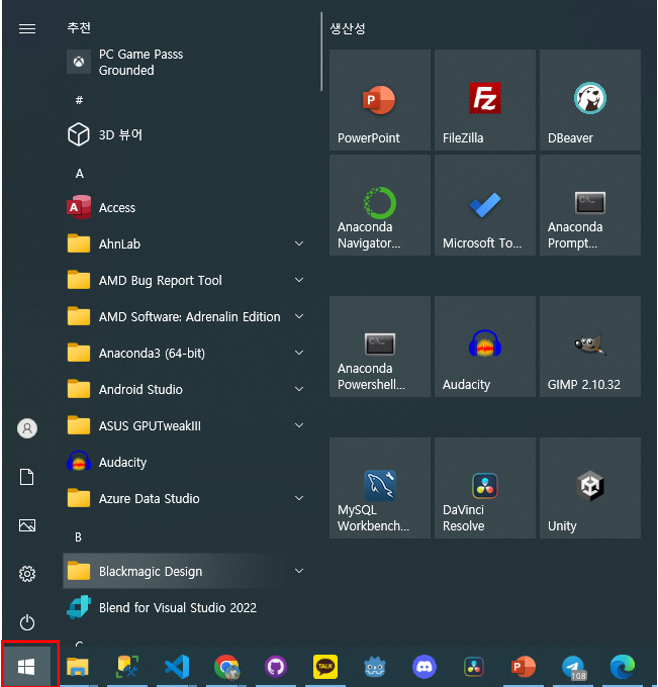Open Telegram from the taskbar
This screenshot has width=658, height=687.
(x=573, y=667)
